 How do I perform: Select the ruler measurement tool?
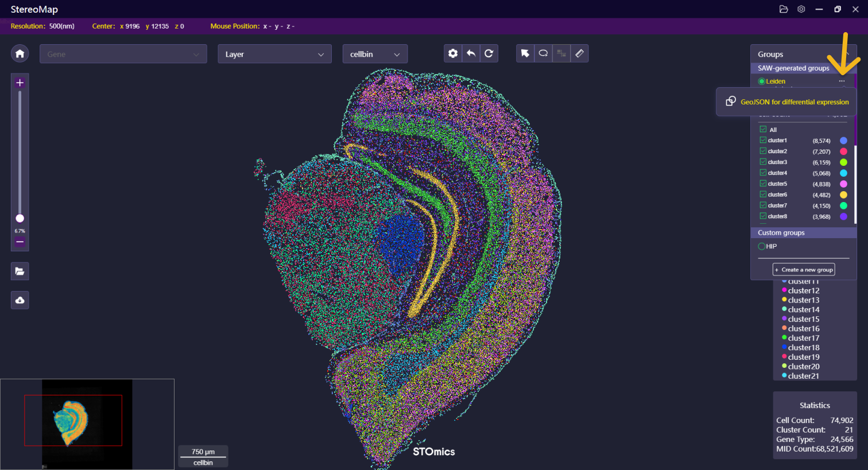(579, 53)
